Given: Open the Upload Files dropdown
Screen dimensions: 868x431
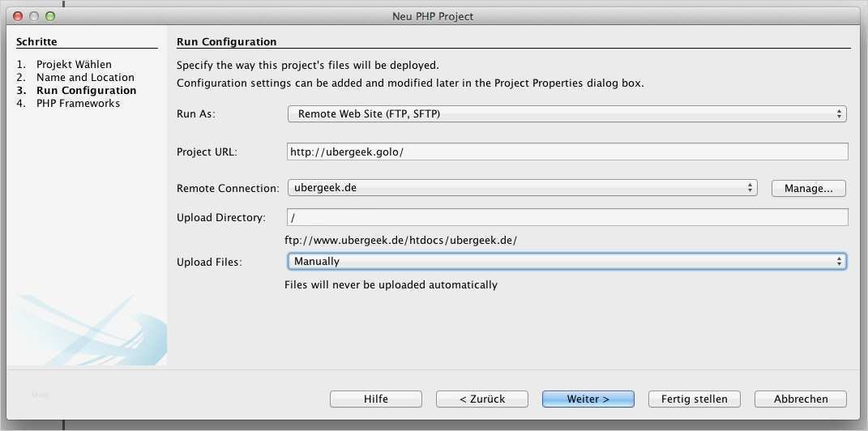Looking at the screenshot, I should point(567,261).
